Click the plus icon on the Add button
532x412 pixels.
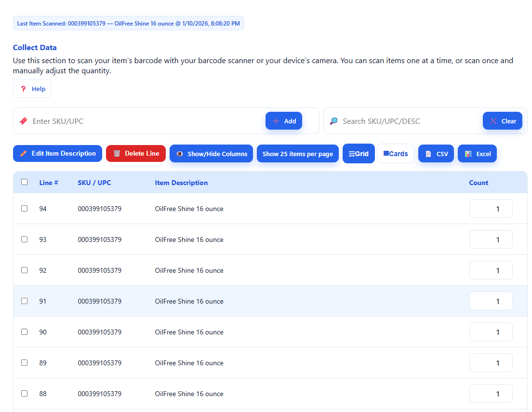click(x=276, y=120)
